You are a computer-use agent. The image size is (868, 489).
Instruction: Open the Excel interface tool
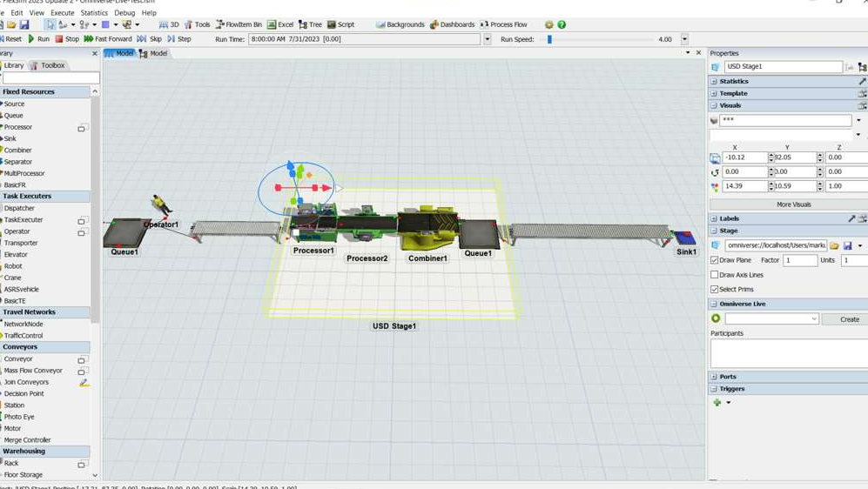pos(280,24)
